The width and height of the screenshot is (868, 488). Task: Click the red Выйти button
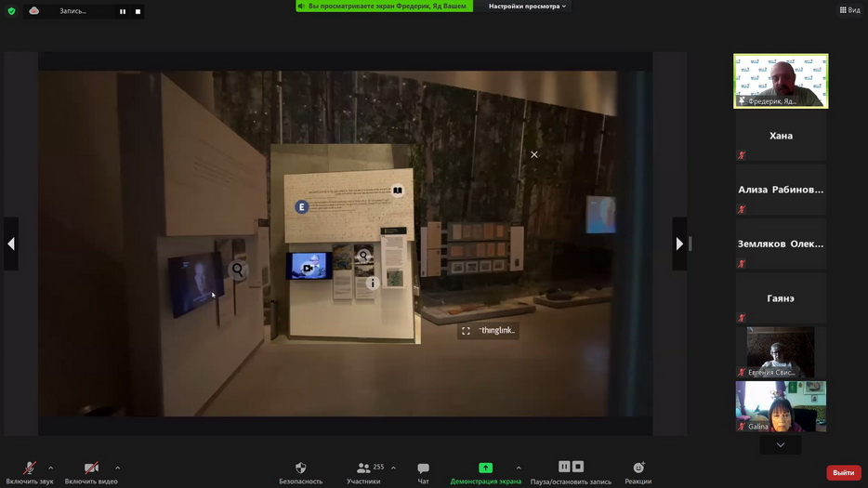[843, 472]
